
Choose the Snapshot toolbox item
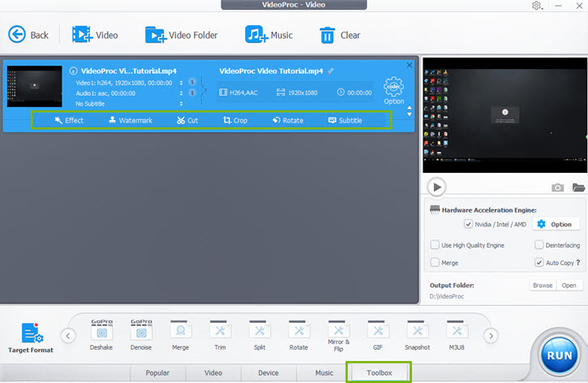coord(418,333)
